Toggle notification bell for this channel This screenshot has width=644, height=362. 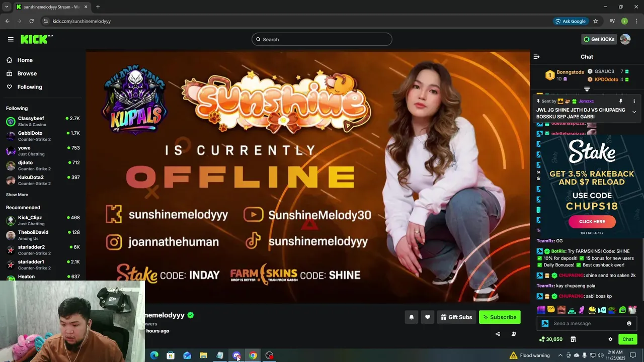coord(411,317)
